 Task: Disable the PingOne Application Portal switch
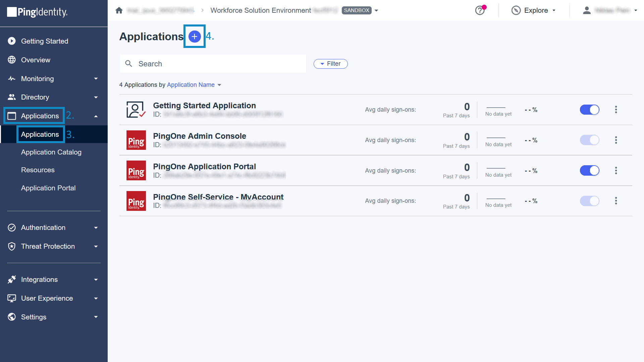590,170
